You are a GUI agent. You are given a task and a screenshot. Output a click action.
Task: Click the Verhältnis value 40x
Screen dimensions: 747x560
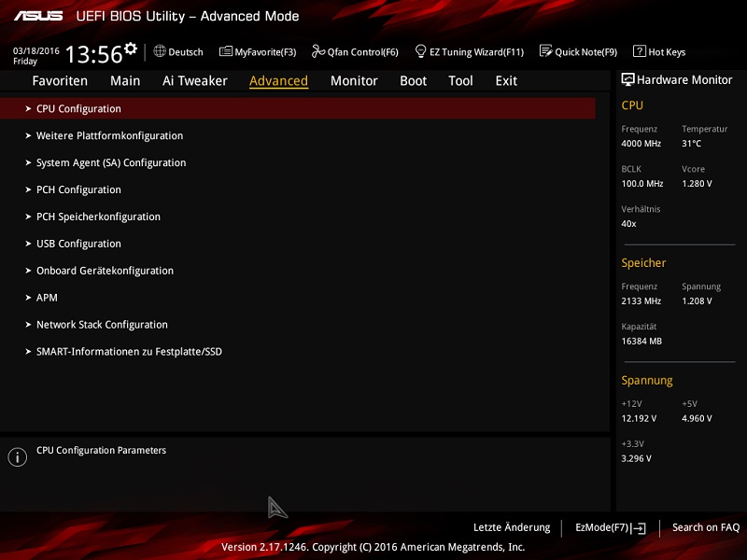[x=628, y=223]
